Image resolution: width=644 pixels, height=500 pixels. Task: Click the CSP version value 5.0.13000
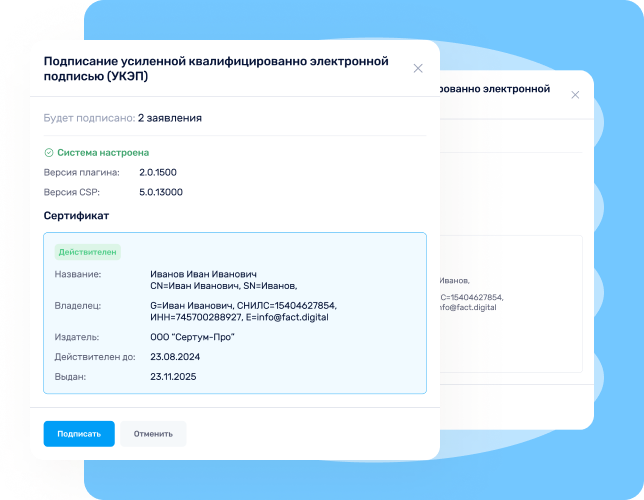(x=161, y=192)
